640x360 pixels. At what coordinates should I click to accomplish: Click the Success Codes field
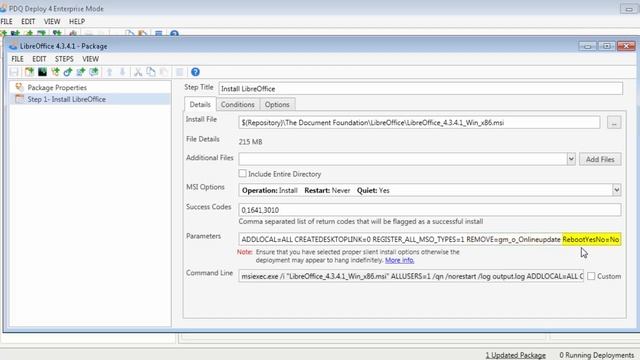430,210
